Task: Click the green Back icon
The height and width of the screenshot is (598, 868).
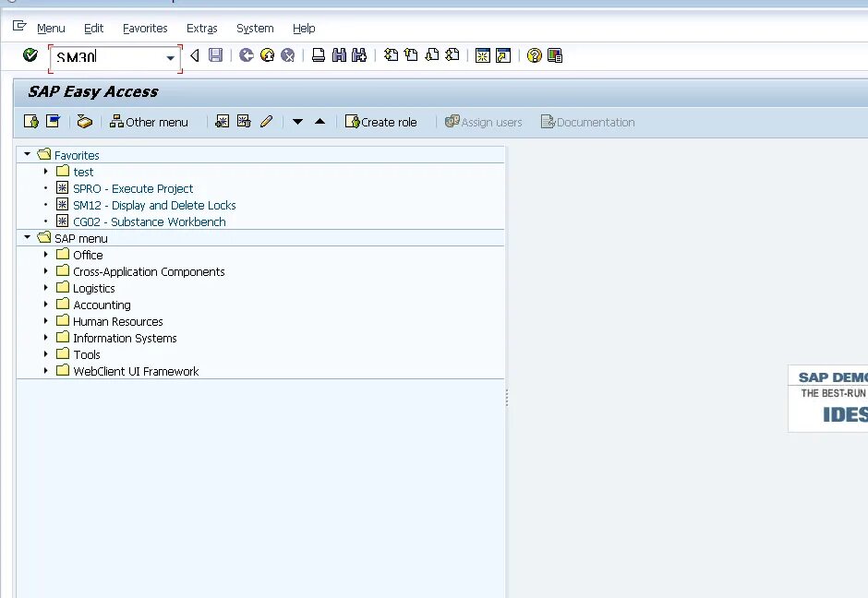Action: point(247,55)
